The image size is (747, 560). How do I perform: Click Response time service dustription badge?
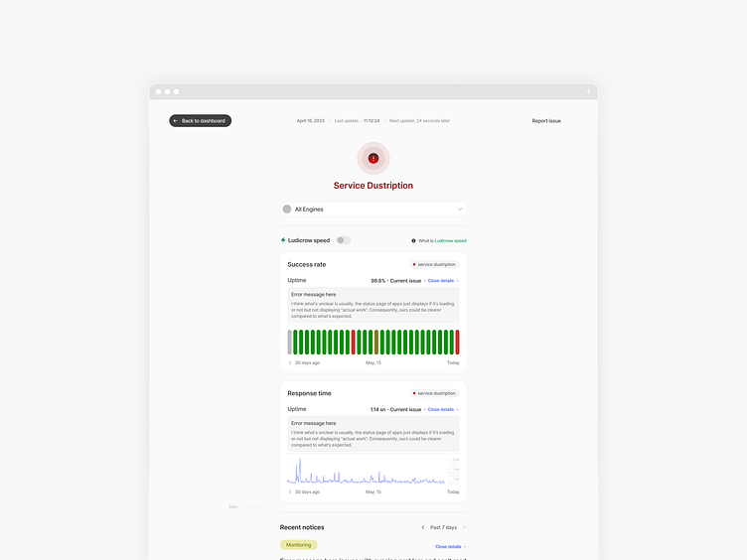click(434, 393)
